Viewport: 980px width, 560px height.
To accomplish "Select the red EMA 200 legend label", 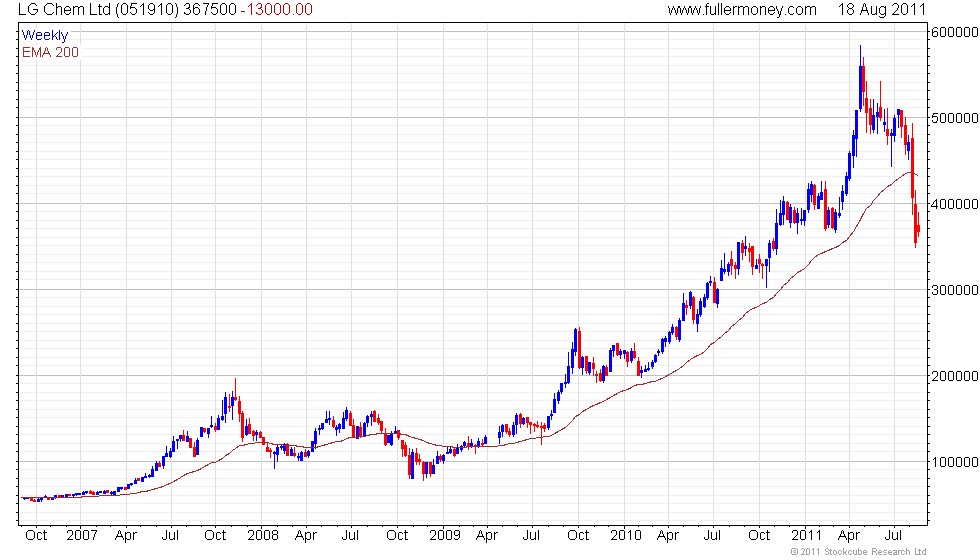I will click(50, 52).
